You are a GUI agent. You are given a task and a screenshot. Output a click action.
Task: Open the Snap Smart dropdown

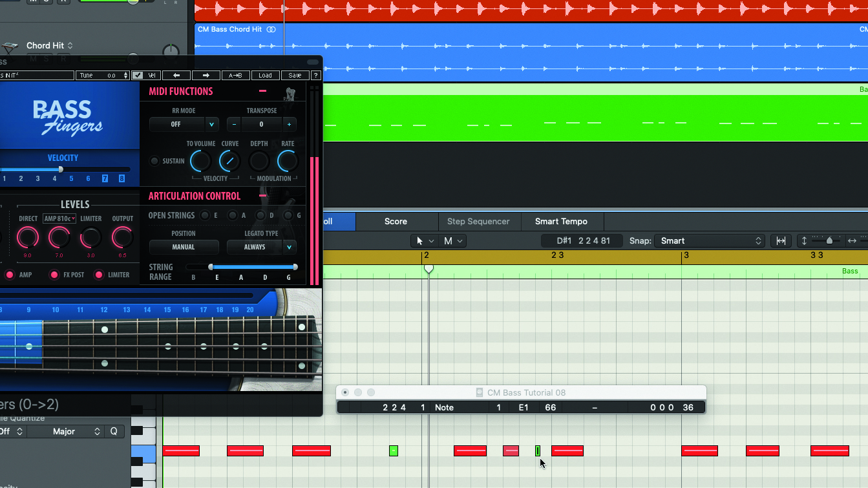point(709,240)
